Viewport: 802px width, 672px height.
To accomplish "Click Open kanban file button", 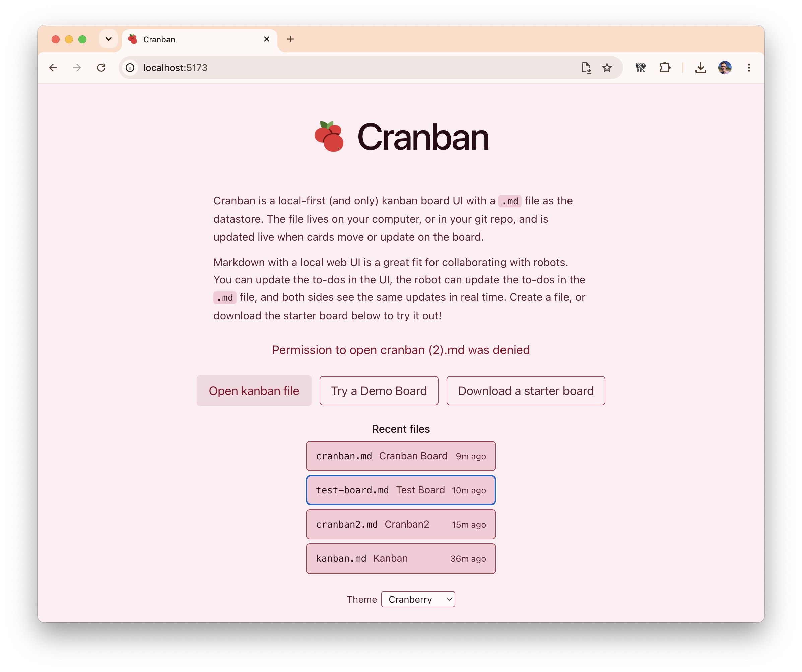I will pos(254,391).
